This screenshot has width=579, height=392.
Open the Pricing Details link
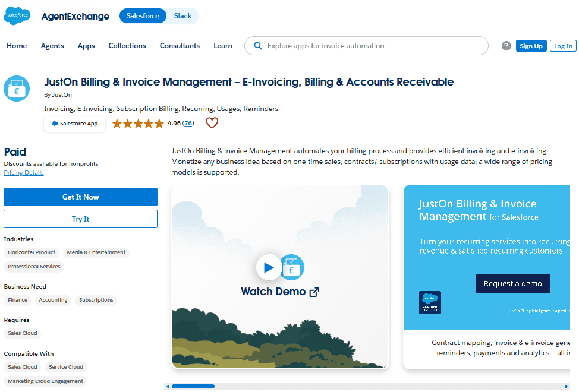point(24,173)
